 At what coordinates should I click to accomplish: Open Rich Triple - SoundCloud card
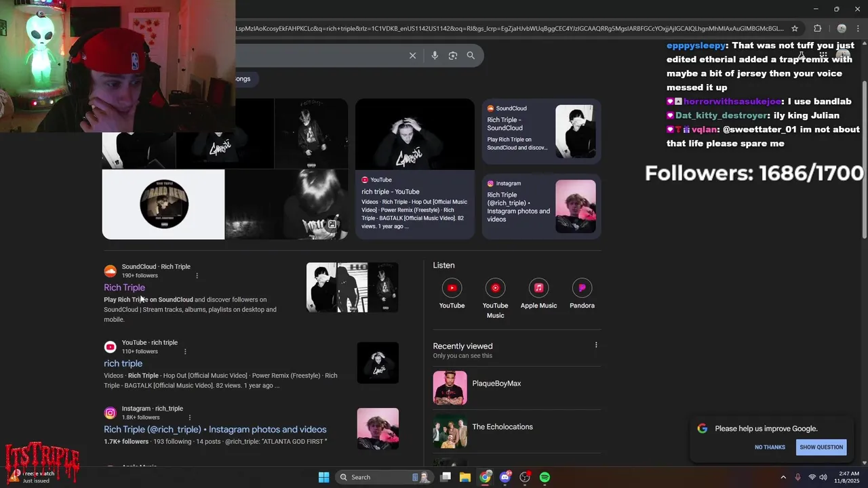[541, 131]
